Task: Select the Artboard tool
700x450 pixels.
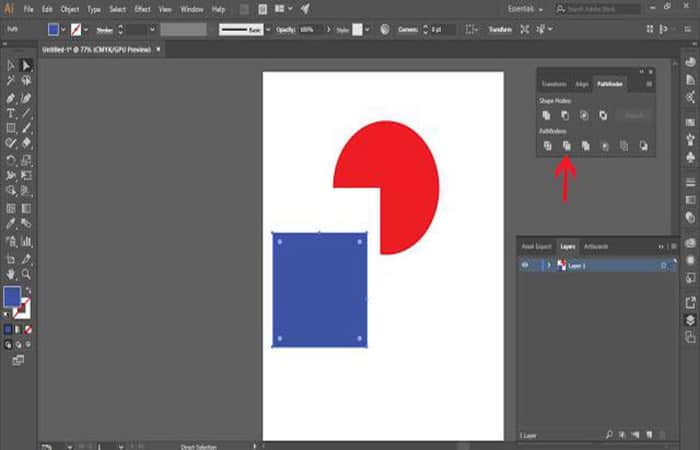Action: pyautogui.click(x=11, y=259)
